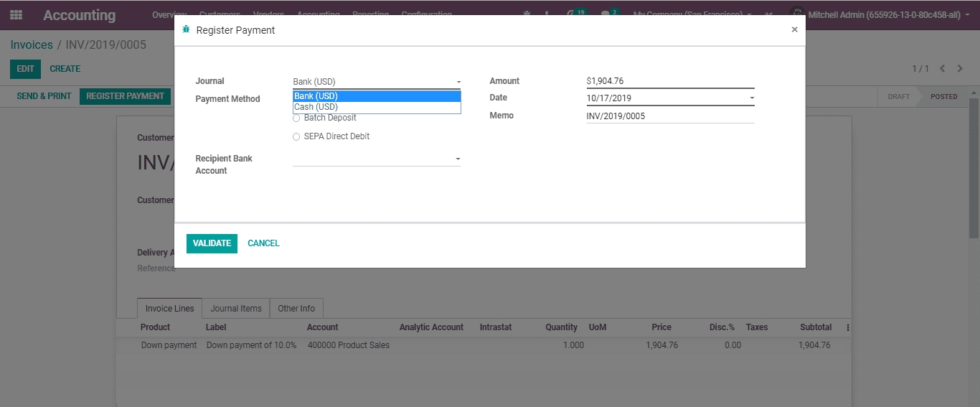980x407 pixels.
Task: Click the debug bug icon in dialog title
Action: (187, 30)
